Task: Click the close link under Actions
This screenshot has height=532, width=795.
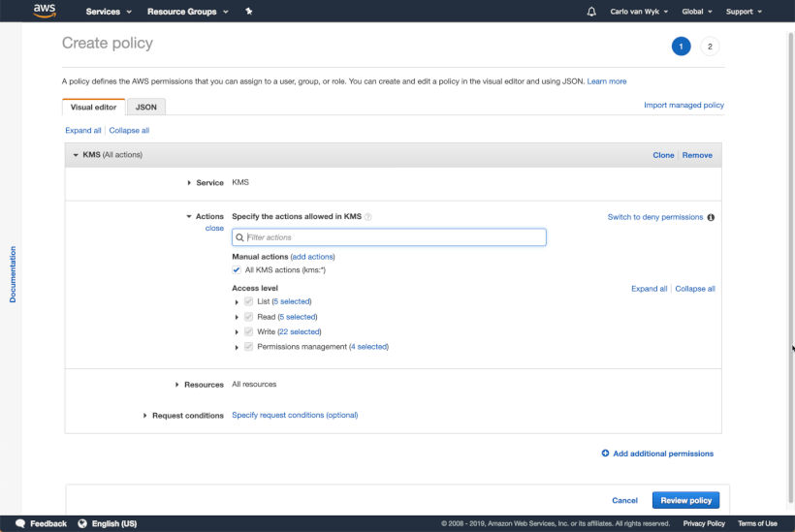Action: point(214,228)
